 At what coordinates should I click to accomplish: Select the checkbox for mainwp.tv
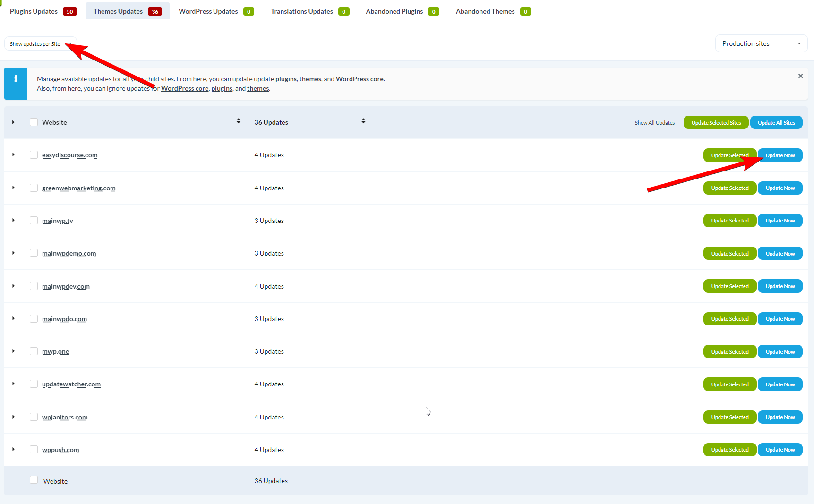34,220
